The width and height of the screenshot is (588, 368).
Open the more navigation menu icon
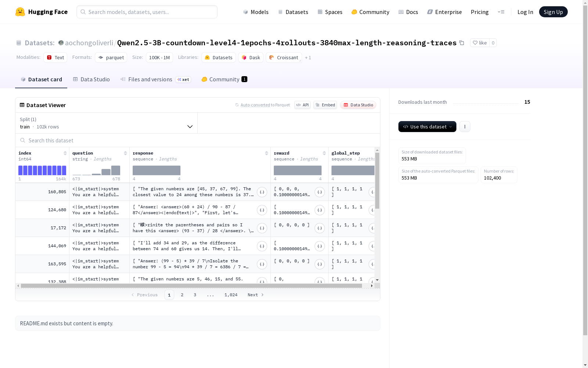click(501, 12)
